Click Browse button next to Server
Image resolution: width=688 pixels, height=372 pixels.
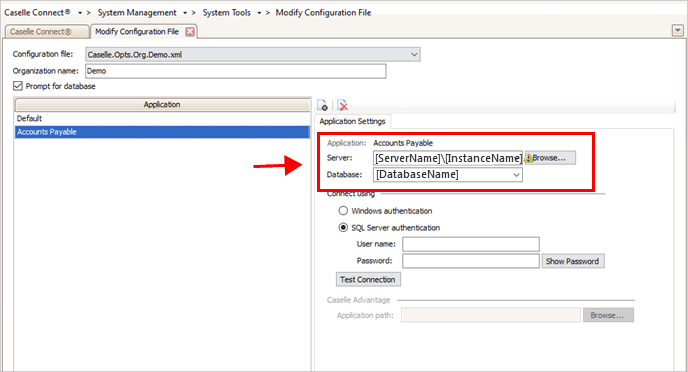pos(550,158)
